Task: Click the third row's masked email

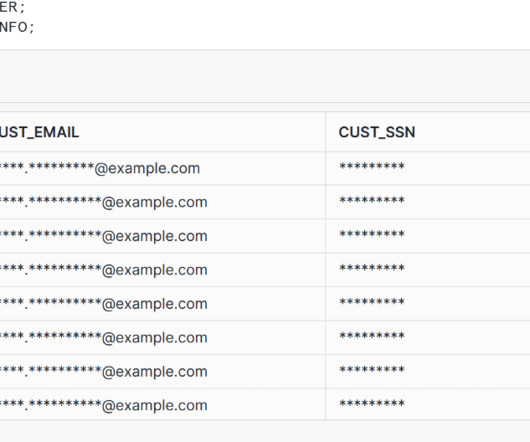Action: (104, 236)
